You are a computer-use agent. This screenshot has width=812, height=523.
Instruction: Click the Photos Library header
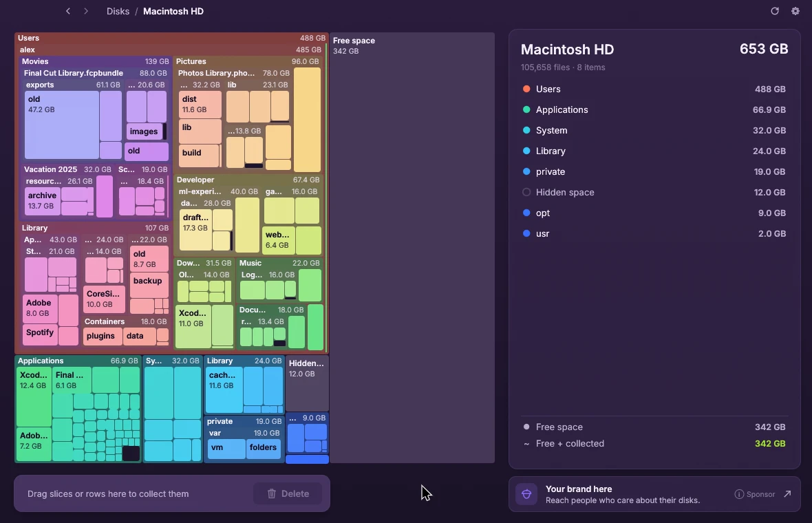pyautogui.click(x=233, y=73)
